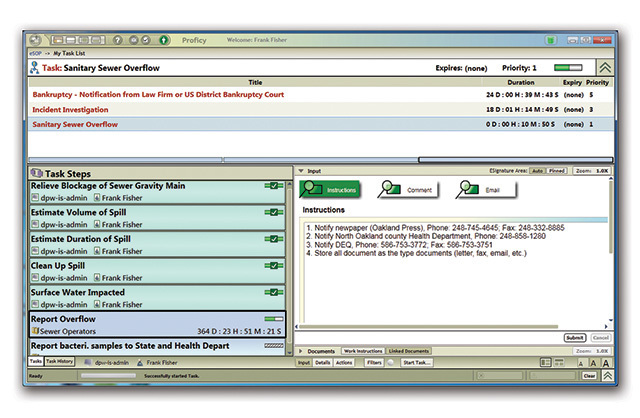Screen dimensions: 640x418
Task: Click the green up arrow toolbar icon
Action: (164, 40)
